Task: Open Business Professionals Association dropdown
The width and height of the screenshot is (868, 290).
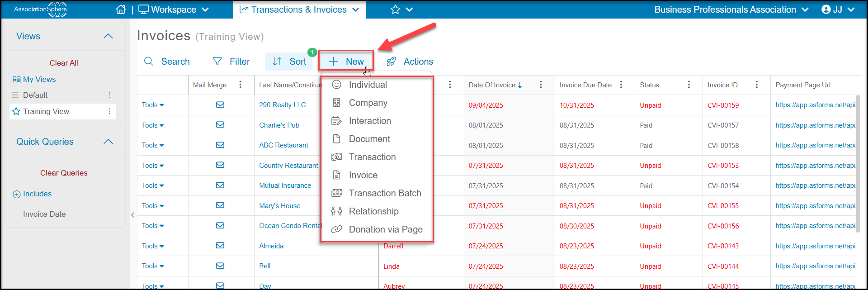Action: (x=731, y=10)
